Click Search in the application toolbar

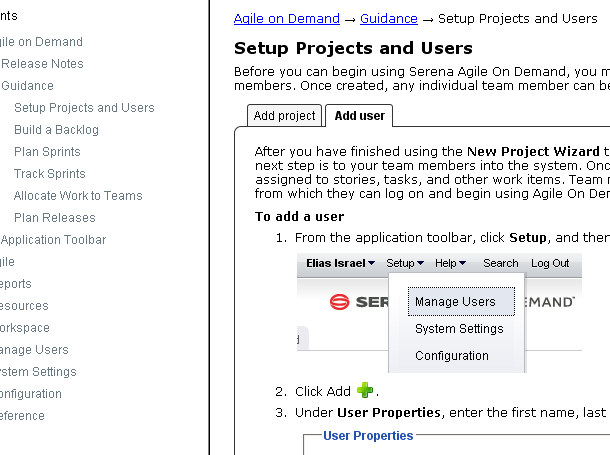[501, 263]
